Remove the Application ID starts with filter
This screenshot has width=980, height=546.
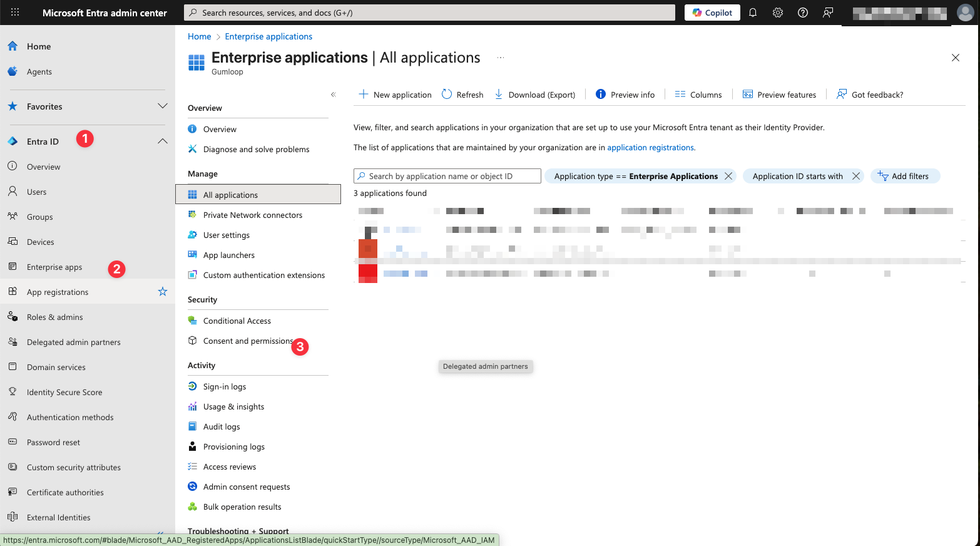click(x=856, y=176)
